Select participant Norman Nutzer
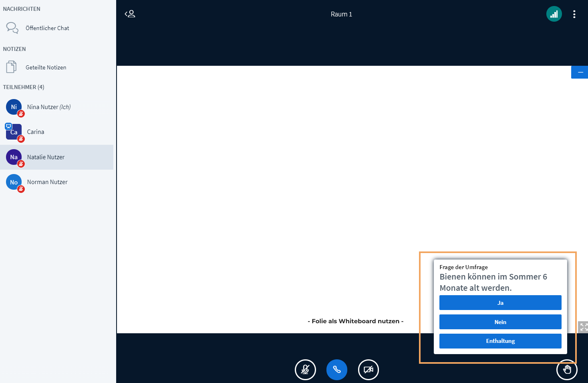Viewport: 588px width, 383px height. [47, 182]
